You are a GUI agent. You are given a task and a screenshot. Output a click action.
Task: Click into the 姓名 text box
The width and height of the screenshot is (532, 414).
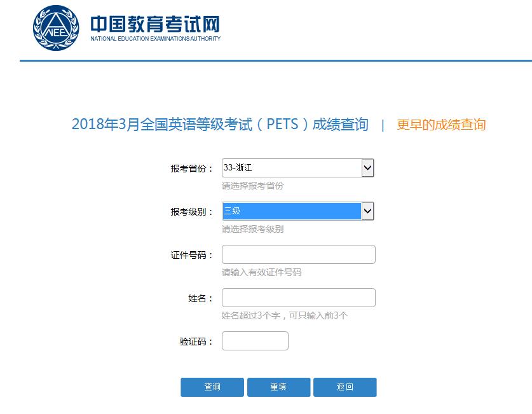[298, 298]
